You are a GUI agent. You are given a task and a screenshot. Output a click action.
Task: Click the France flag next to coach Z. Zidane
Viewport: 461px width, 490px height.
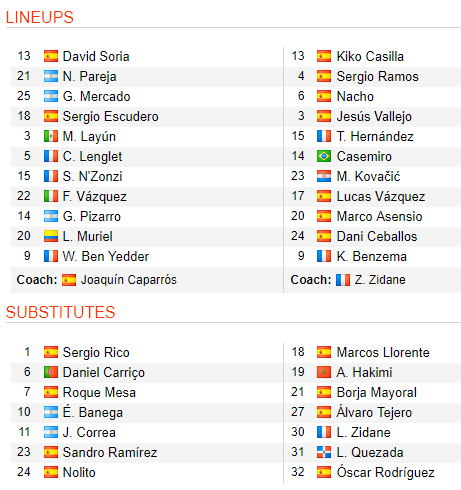coord(343,280)
